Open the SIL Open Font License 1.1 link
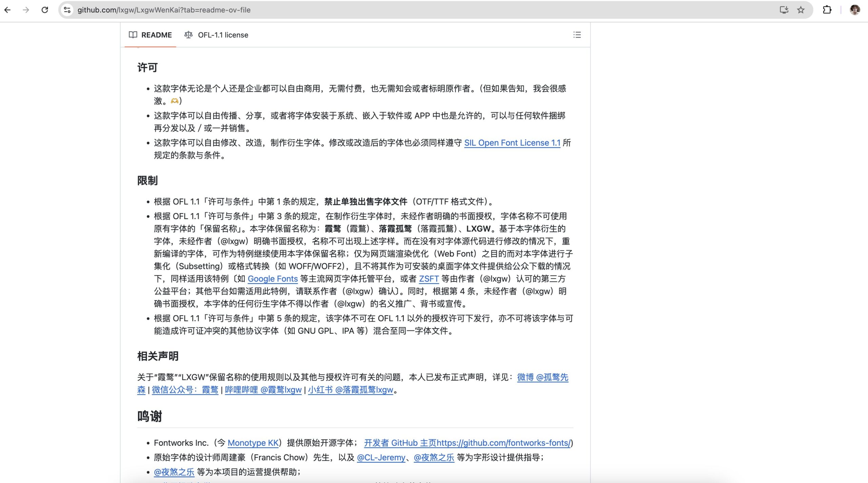 512,143
